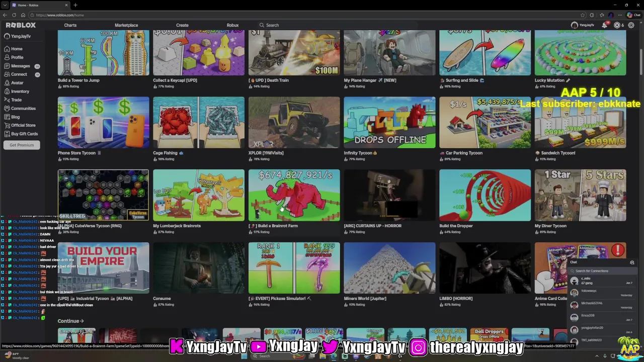Screen dimensions: 644x362
Task: Open Messages icon in sidebar
Action: [7, 66]
